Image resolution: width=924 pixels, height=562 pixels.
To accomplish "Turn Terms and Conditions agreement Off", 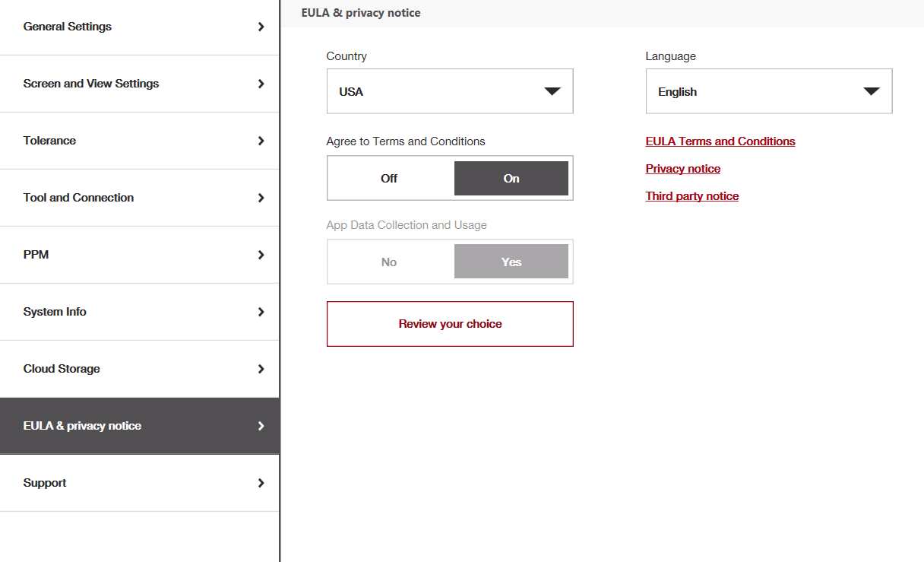I will coord(389,179).
